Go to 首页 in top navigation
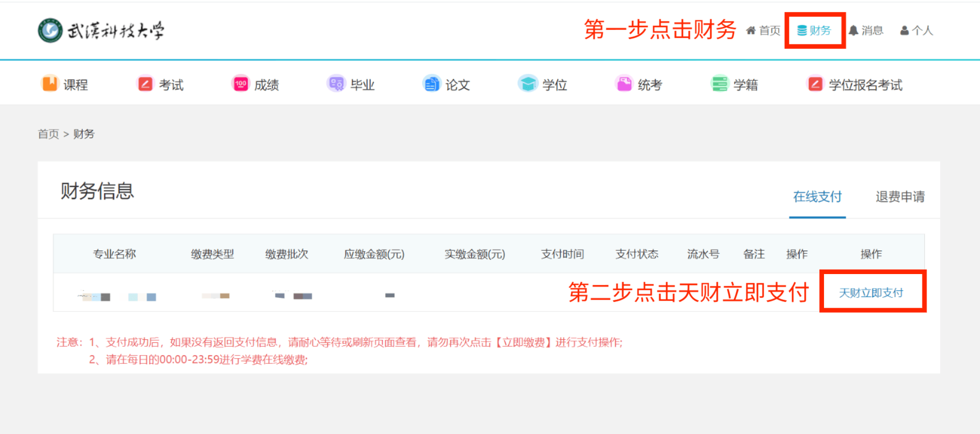The width and height of the screenshot is (980, 434). [763, 31]
